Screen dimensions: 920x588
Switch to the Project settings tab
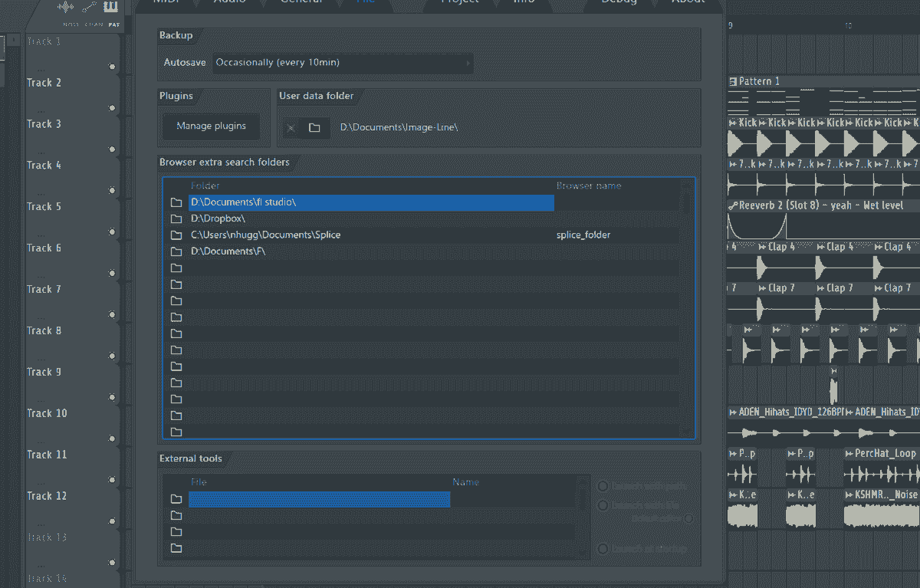(459, 2)
